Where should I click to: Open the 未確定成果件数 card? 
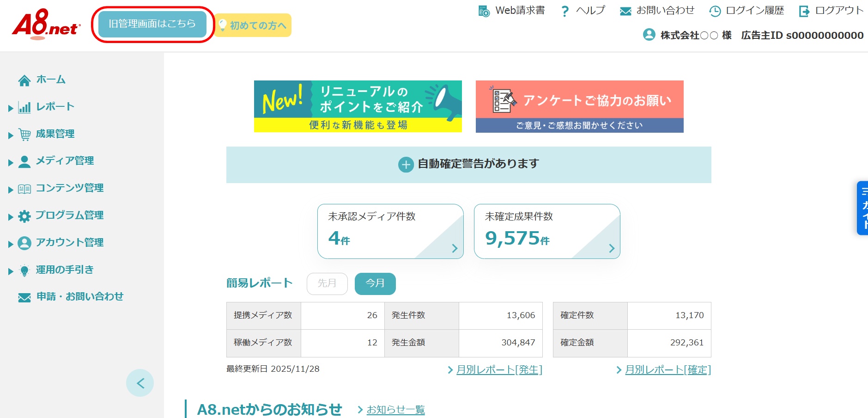pyautogui.click(x=547, y=231)
